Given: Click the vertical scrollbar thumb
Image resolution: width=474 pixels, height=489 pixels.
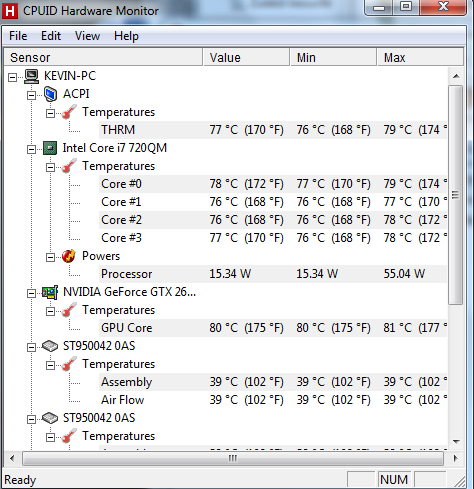Looking at the screenshot, I should [x=456, y=195].
